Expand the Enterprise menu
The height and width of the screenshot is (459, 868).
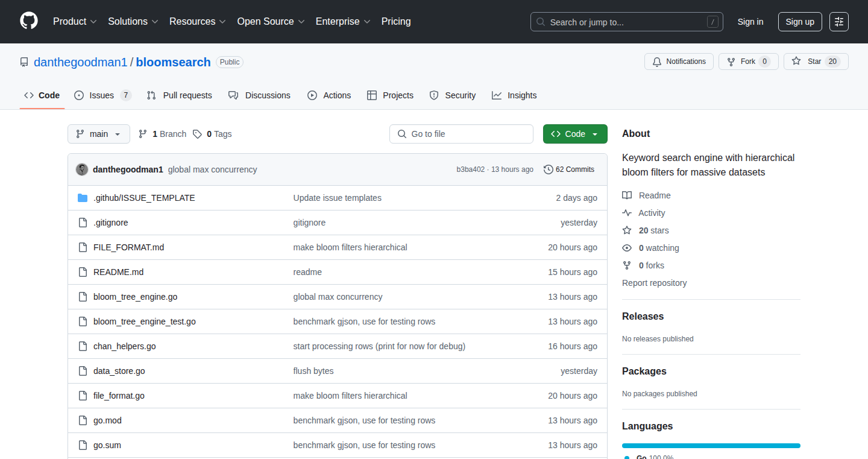pyautogui.click(x=343, y=21)
